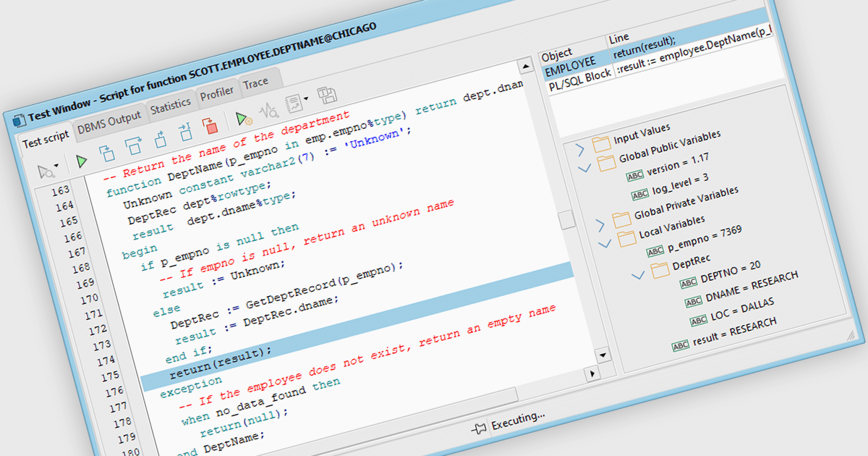Screen dimensions: 868x456
Task: Click the Executing... status text
Action: (518, 419)
